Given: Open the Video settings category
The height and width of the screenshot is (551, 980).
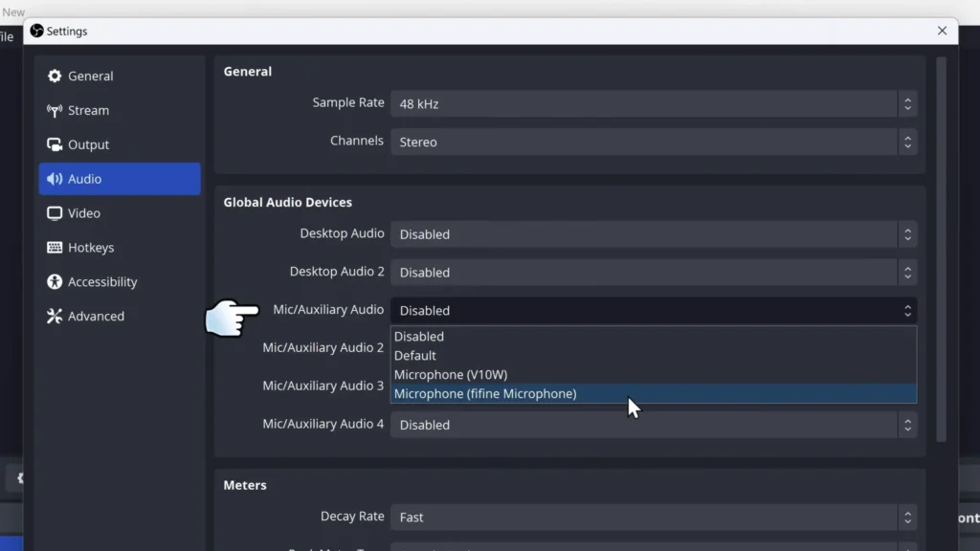Looking at the screenshot, I should 120,213.
